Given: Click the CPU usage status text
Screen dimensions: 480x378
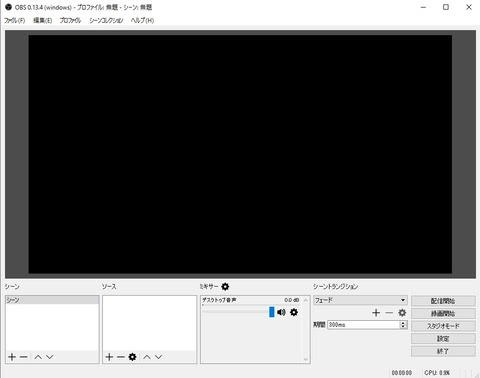Looking at the screenshot, I should (437, 372).
